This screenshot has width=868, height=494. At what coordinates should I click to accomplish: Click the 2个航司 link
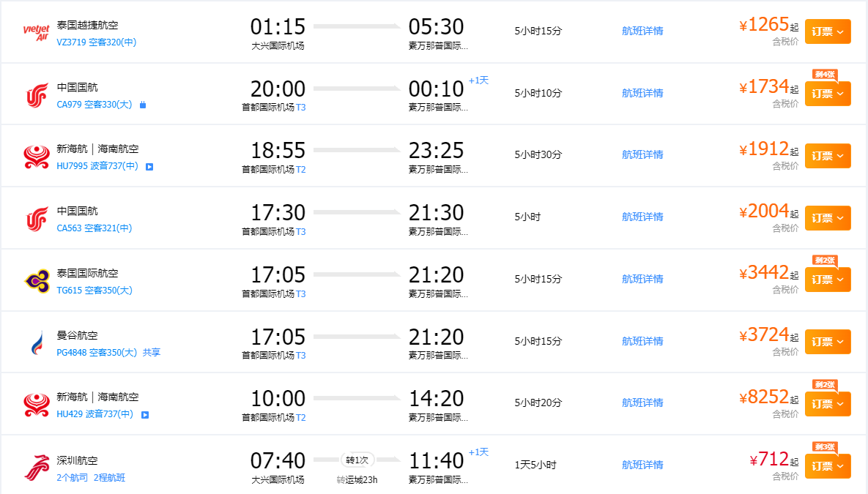[73, 478]
